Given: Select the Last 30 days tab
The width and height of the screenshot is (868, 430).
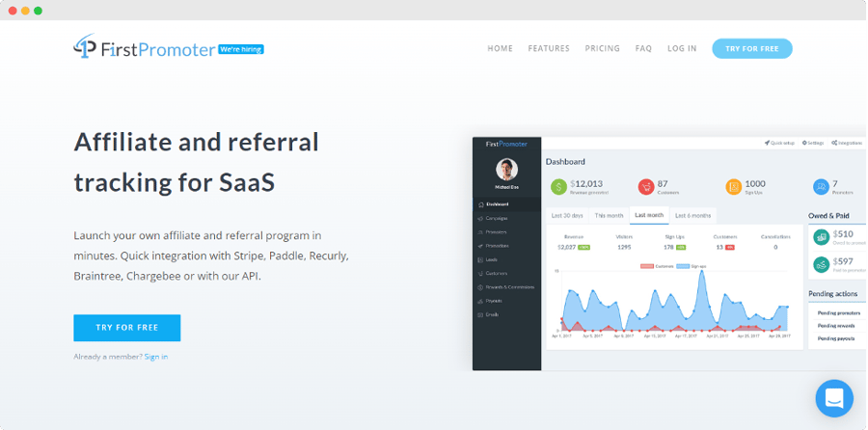Looking at the screenshot, I should 567,215.
